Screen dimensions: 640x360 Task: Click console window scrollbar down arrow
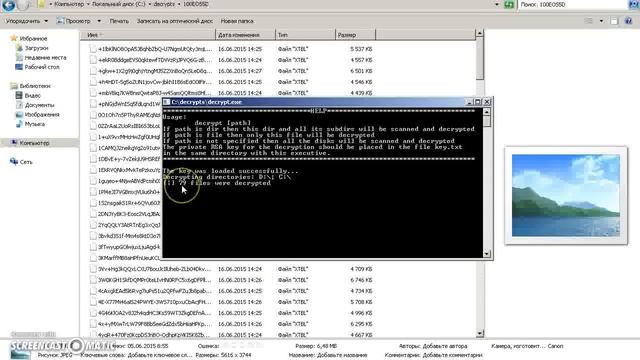pos(487,254)
